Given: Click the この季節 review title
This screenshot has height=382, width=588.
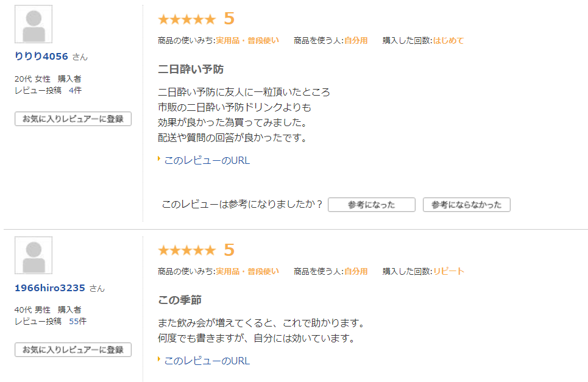Looking at the screenshot, I should [x=180, y=300].
